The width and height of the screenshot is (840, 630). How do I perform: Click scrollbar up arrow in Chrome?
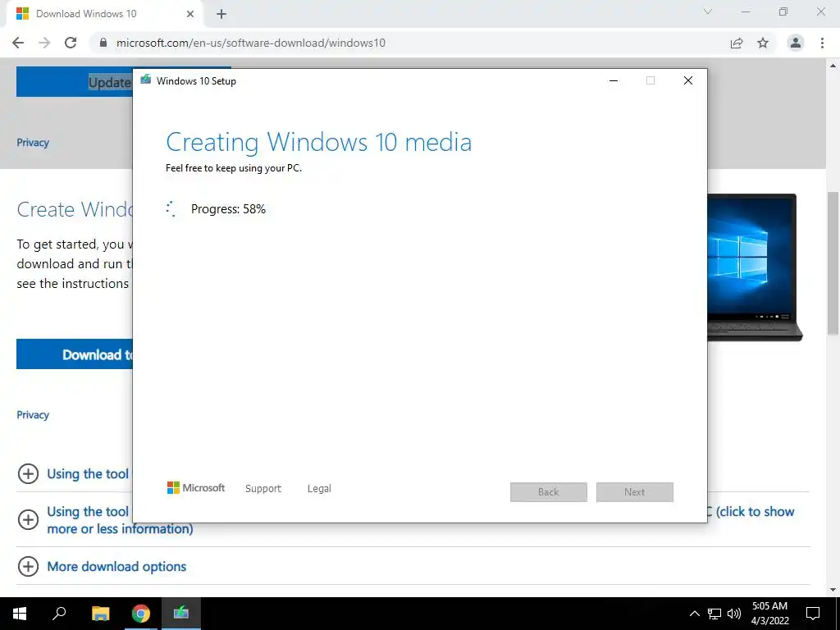833,66
